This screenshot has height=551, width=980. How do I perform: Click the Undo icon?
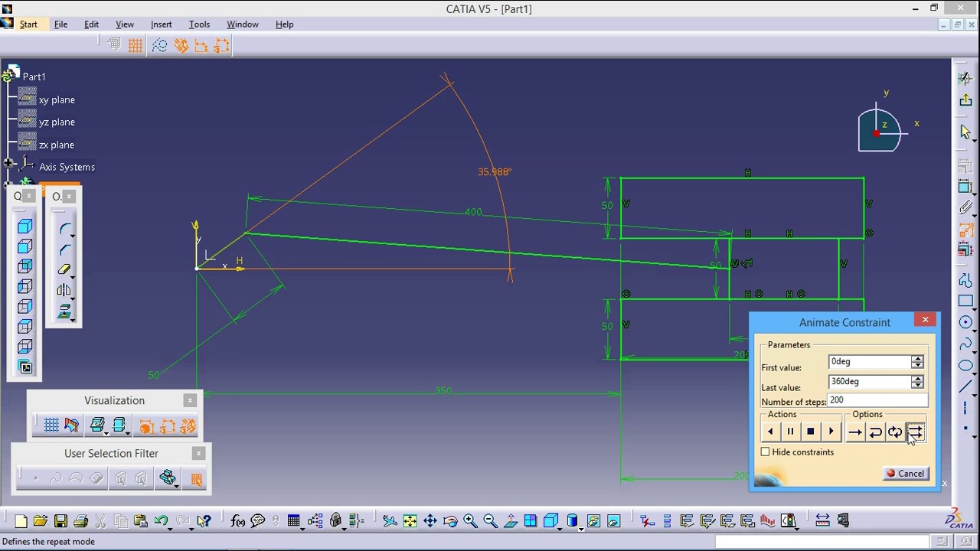pyautogui.click(x=162, y=521)
